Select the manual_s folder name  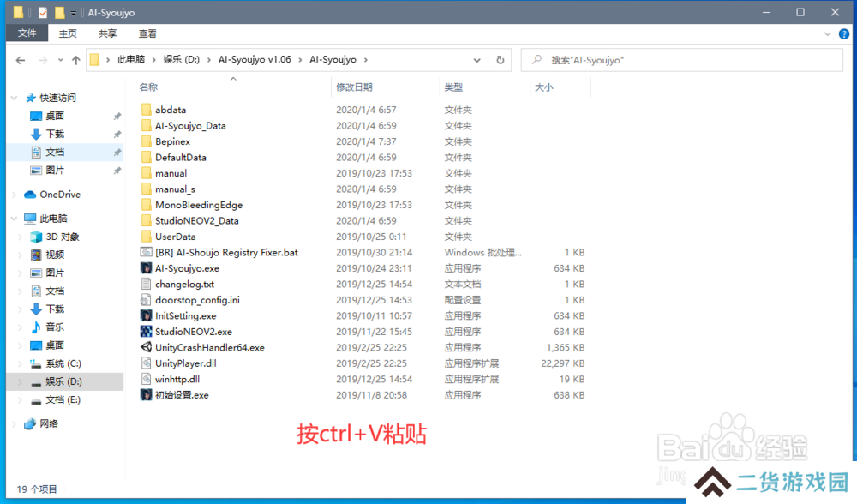[175, 189]
